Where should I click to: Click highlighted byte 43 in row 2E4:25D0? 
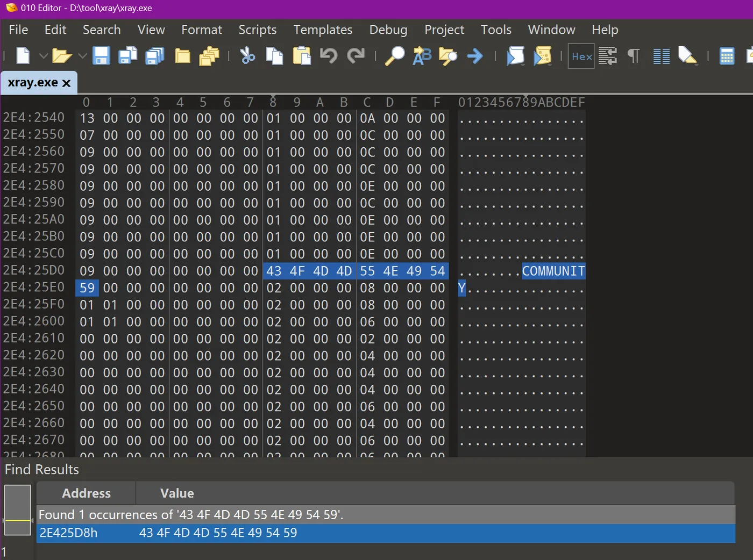(274, 271)
